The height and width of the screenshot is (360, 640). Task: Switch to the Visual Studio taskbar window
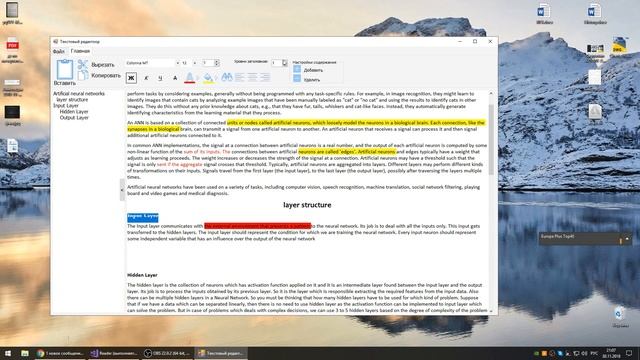[x=114, y=353]
